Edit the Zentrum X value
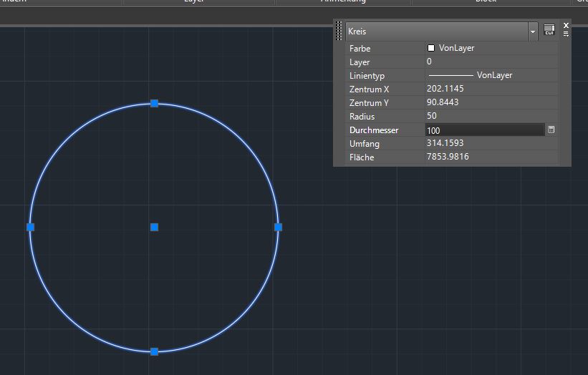This screenshot has width=588, height=375. pyautogui.click(x=491, y=89)
